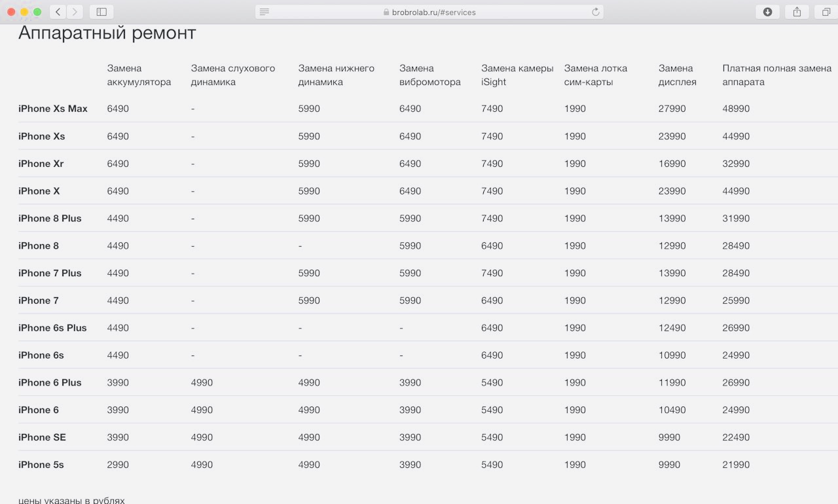838x504 pixels.
Task: Select the iPhone 6 Plus row label
Action: click(50, 383)
